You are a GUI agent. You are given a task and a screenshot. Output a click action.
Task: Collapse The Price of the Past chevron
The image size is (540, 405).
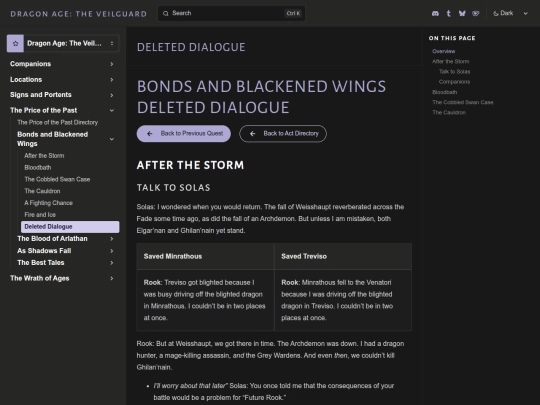point(112,111)
